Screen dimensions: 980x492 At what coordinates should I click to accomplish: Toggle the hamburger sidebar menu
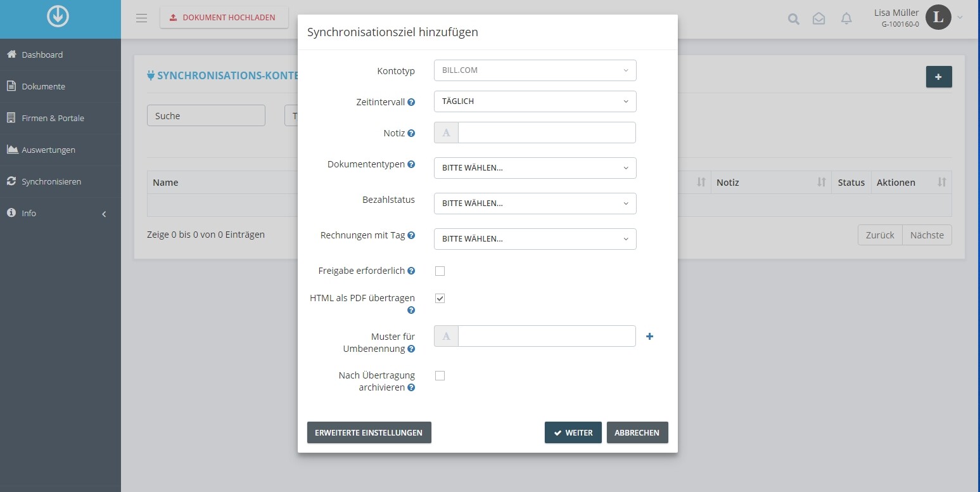[x=141, y=18]
